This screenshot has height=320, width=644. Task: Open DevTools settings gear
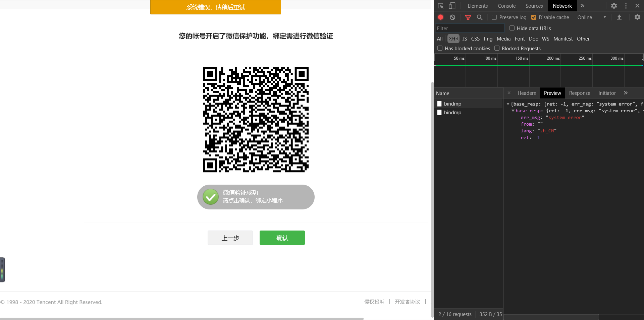click(614, 6)
